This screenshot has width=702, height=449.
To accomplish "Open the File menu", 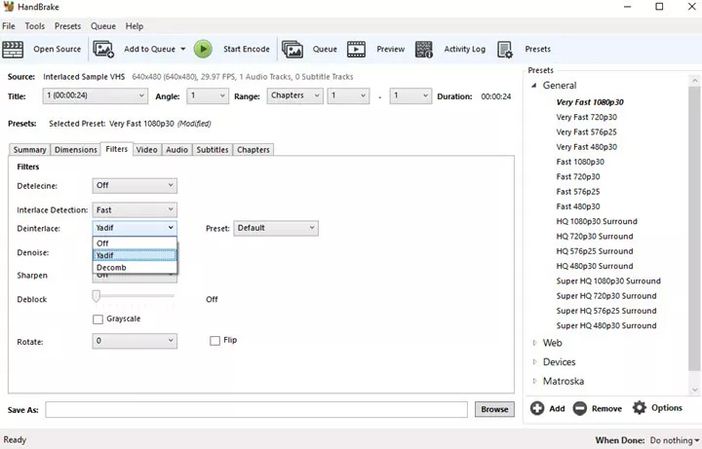I will point(9,26).
